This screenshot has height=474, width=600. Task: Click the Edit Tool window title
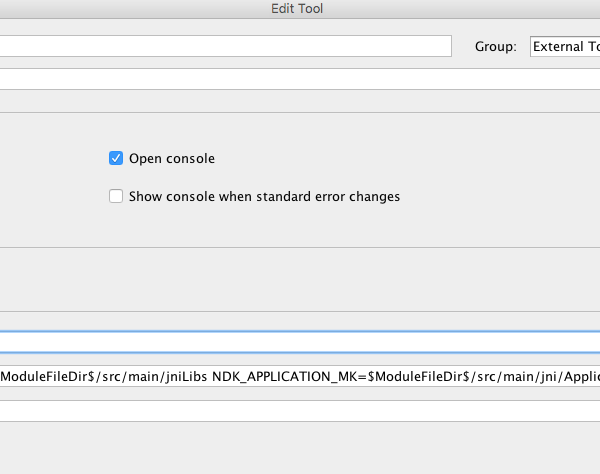point(297,8)
